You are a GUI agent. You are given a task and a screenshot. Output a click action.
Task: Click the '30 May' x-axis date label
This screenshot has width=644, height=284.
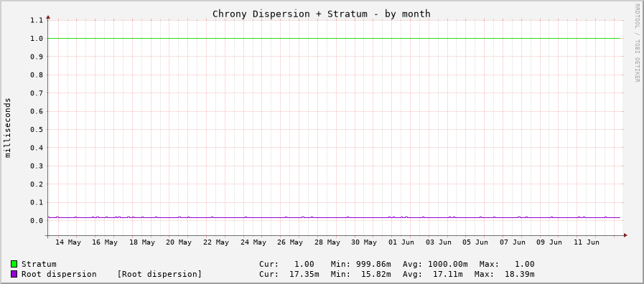click(364, 242)
